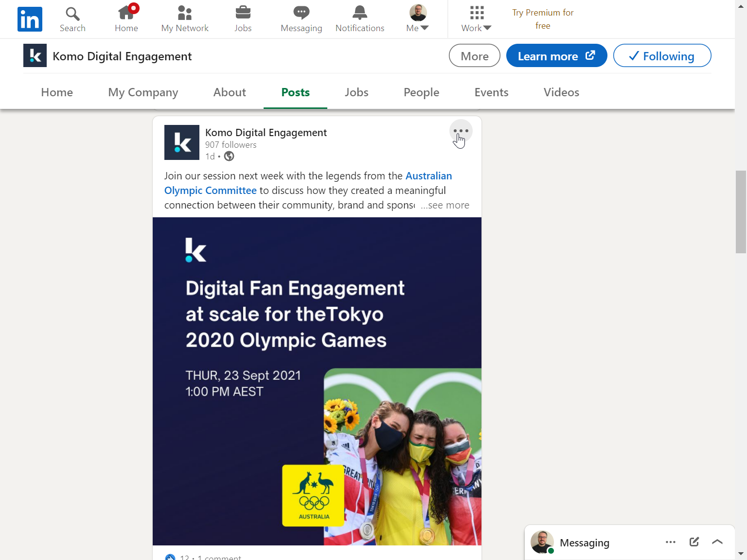Open the More options button

(475, 56)
